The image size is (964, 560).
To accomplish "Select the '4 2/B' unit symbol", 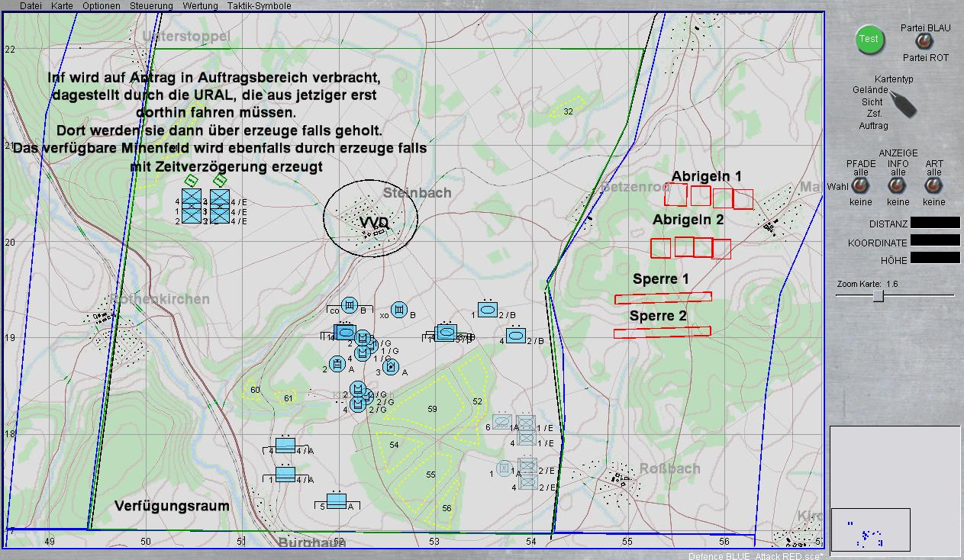I will 515,336.
